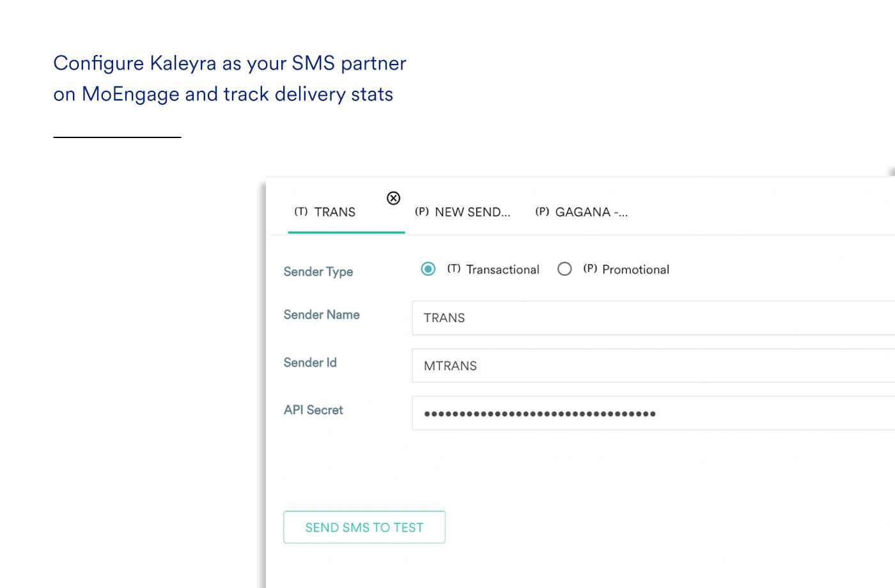Click the (P) Promotional label text

click(626, 270)
